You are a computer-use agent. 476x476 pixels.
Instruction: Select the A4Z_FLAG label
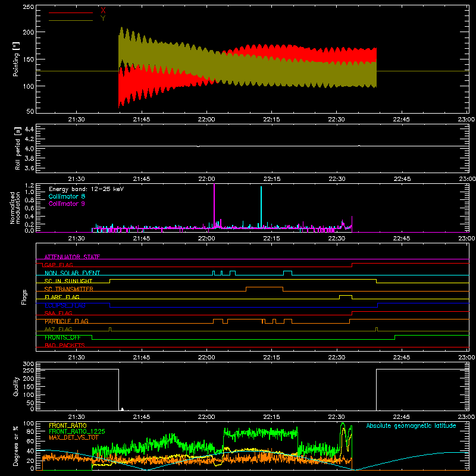pos(58,329)
